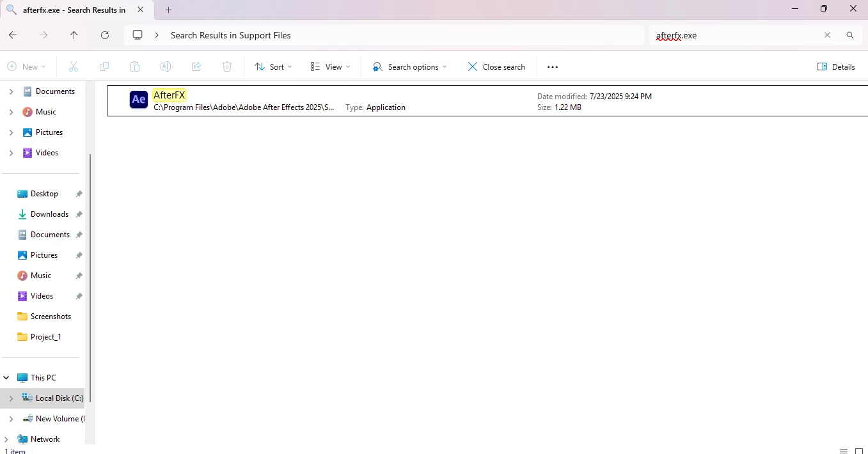Open pinned Documents in Quick access
868x454 pixels.
[50, 235]
